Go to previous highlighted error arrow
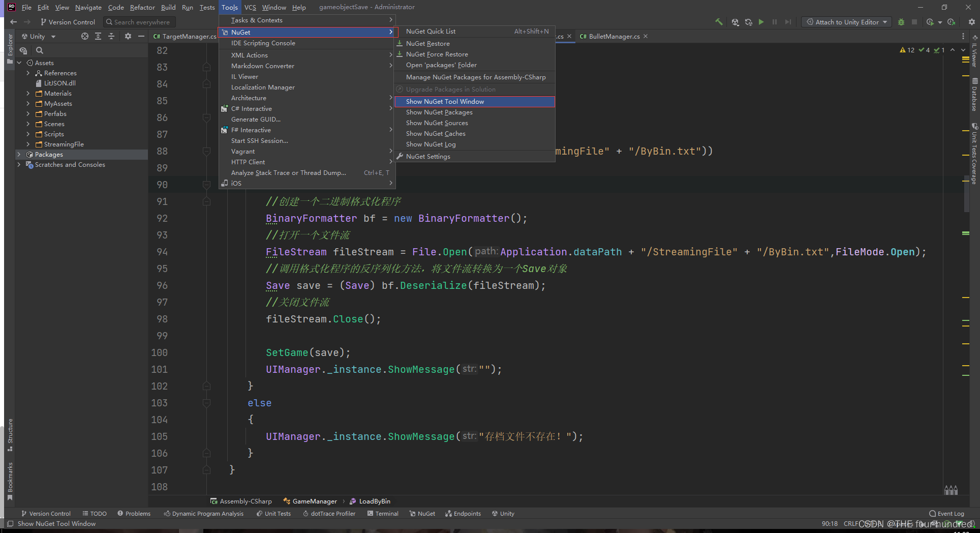This screenshot has height=533, width=980. coord(953,50)
